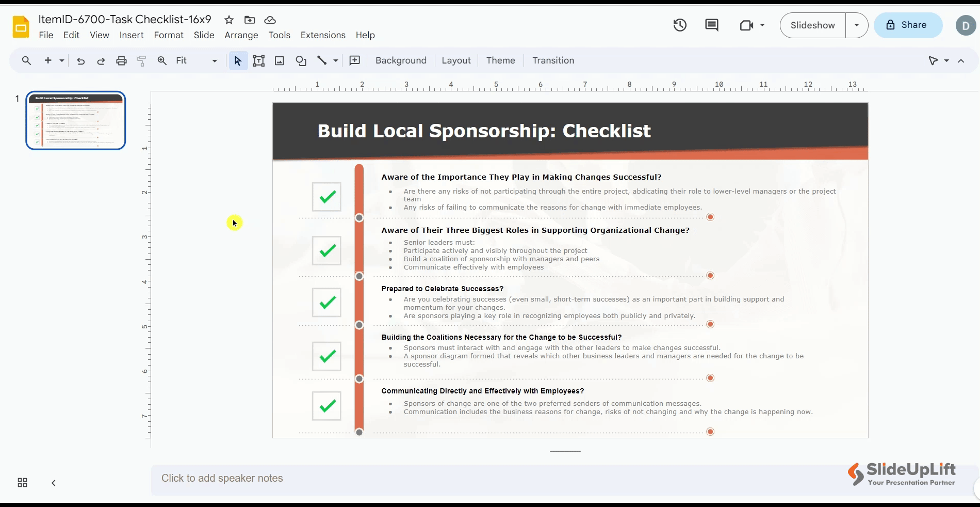
Task: Open grid view of slides
Action: (22, 483)
